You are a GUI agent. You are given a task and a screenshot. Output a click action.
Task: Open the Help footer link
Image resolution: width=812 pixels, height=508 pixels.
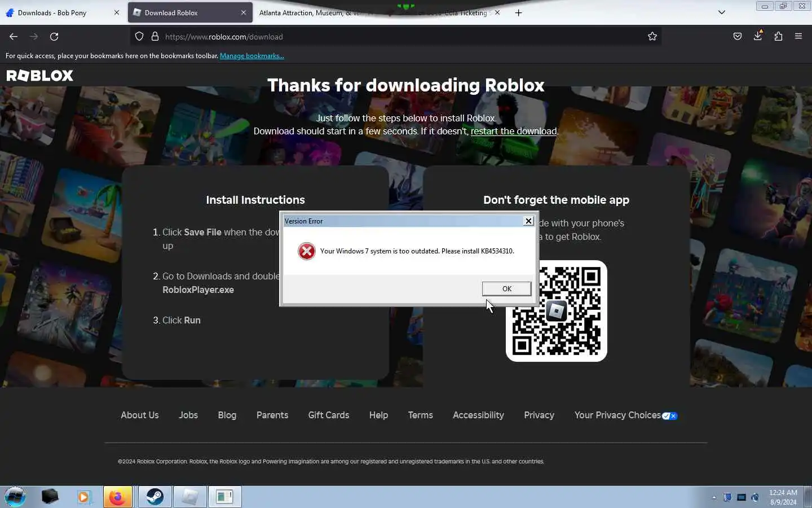pos(378,415)
